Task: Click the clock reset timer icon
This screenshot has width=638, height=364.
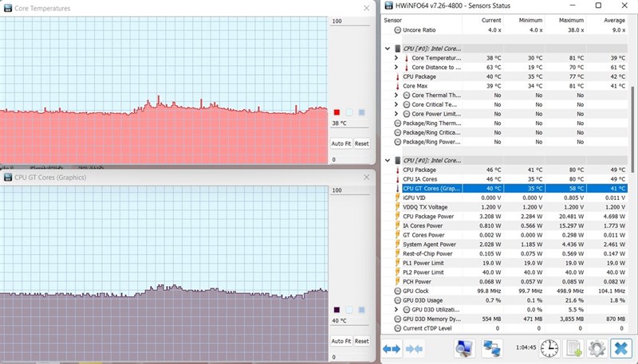Action: (x=549, y=349)
